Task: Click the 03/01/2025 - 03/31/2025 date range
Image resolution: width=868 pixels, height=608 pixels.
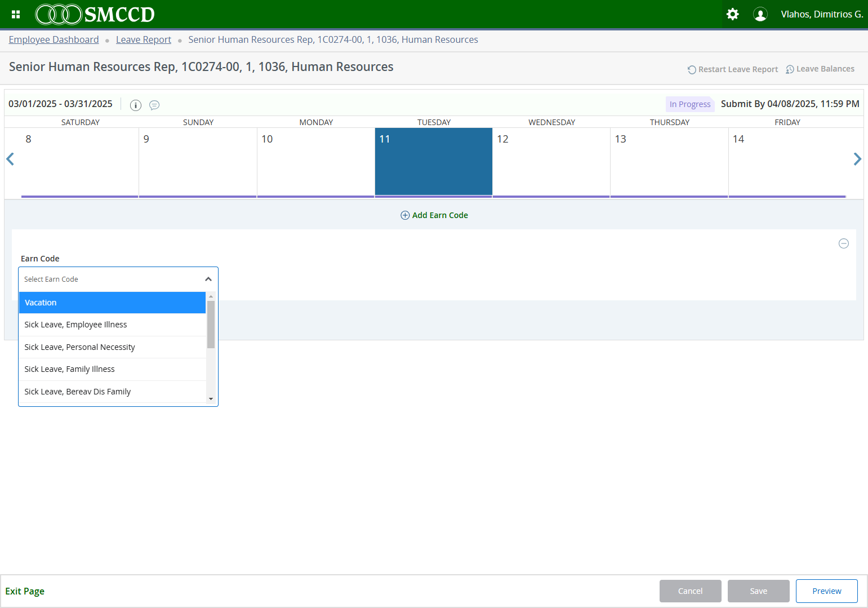Action: coord(60,104)
